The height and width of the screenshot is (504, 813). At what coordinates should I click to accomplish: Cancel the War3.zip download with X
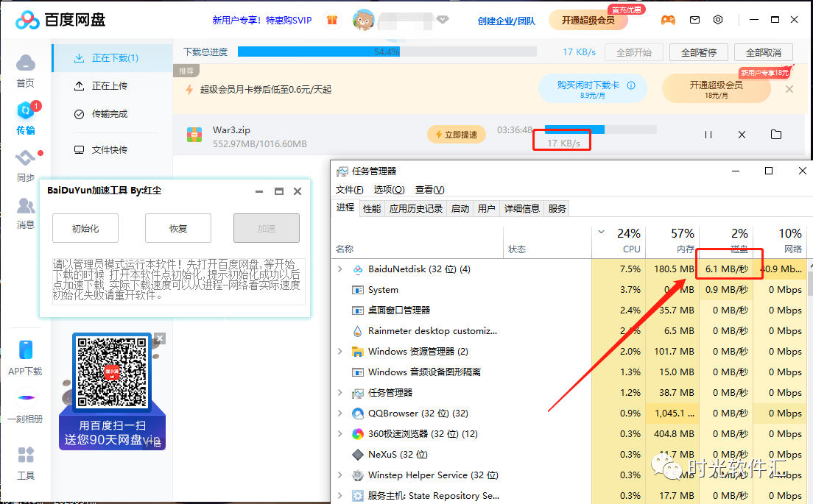[742, 135]
